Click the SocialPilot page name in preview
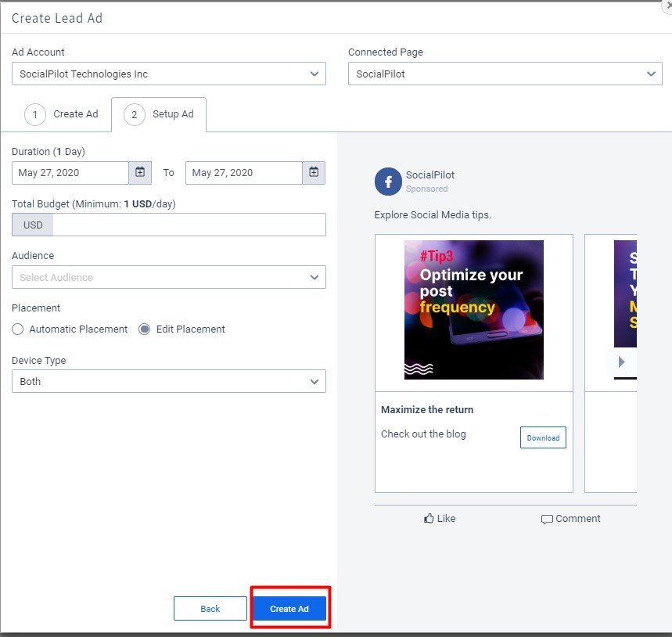 click(x=429, y=175)
